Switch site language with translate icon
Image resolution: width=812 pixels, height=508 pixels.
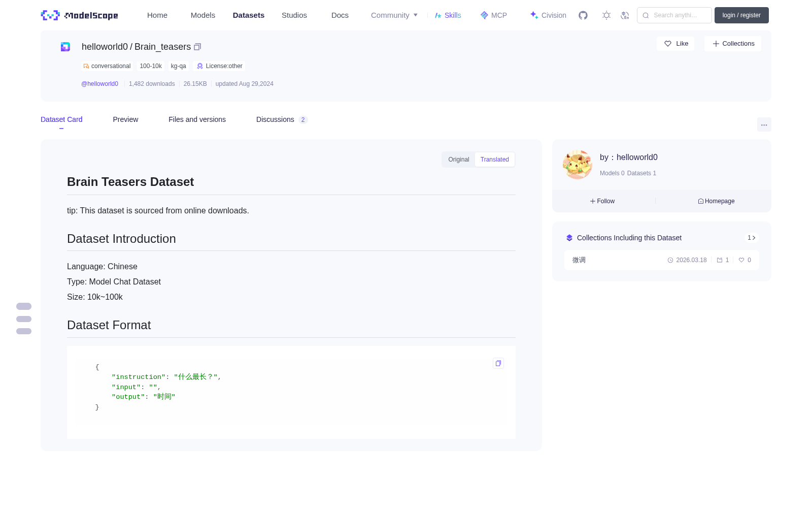pyautogui.click(x=625, y=15)
